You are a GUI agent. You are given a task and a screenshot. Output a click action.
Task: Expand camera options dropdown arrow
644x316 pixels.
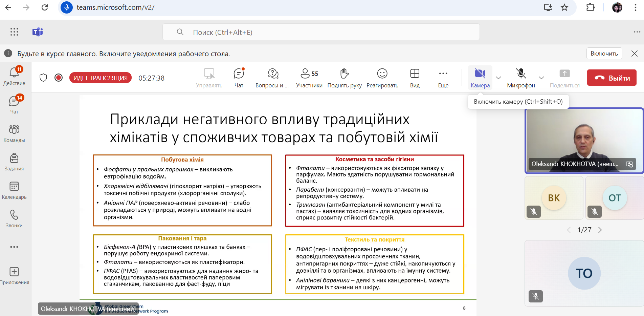coord(498,78)
